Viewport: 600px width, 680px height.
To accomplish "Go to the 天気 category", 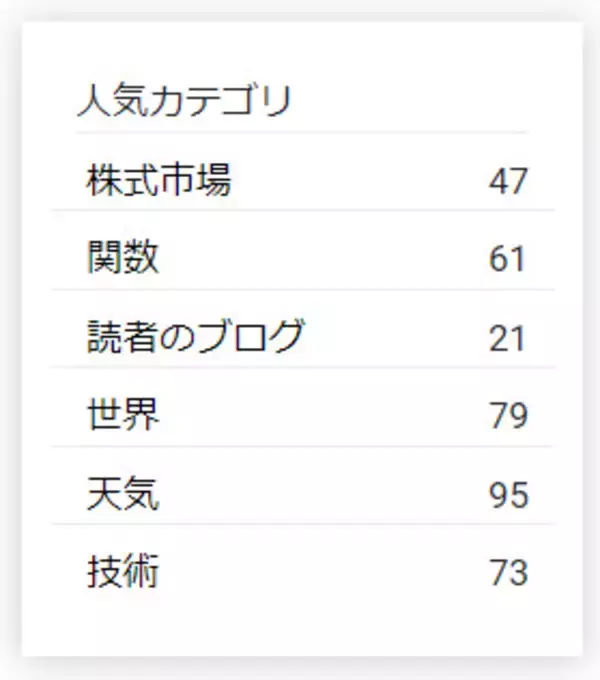I will click(x=123, y=494).
